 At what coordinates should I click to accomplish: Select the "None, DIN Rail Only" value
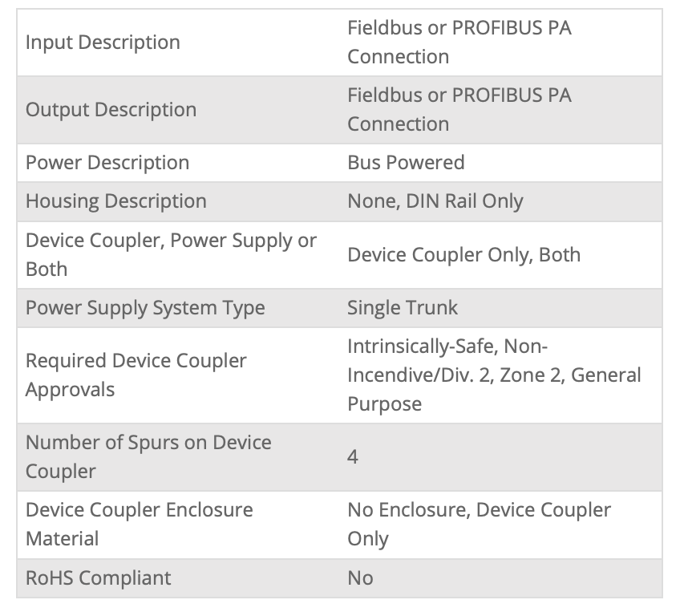click(435, 201)
